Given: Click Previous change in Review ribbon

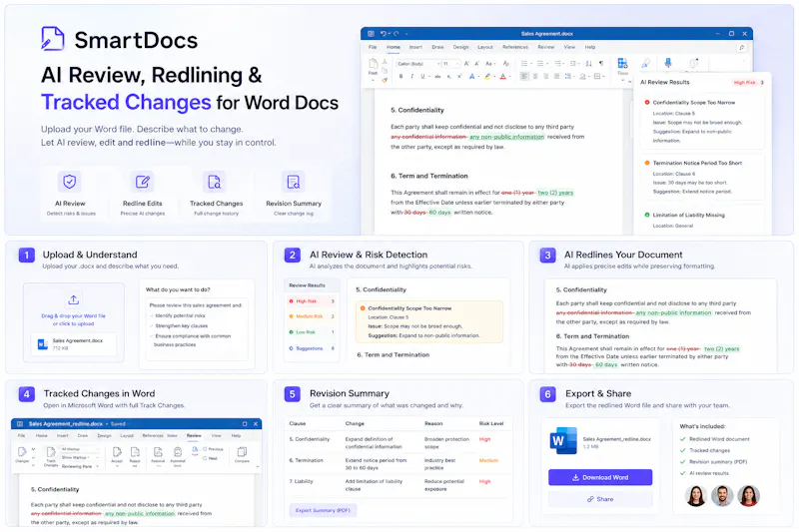Looking at the screenshot, I should [x=213, y=449].
